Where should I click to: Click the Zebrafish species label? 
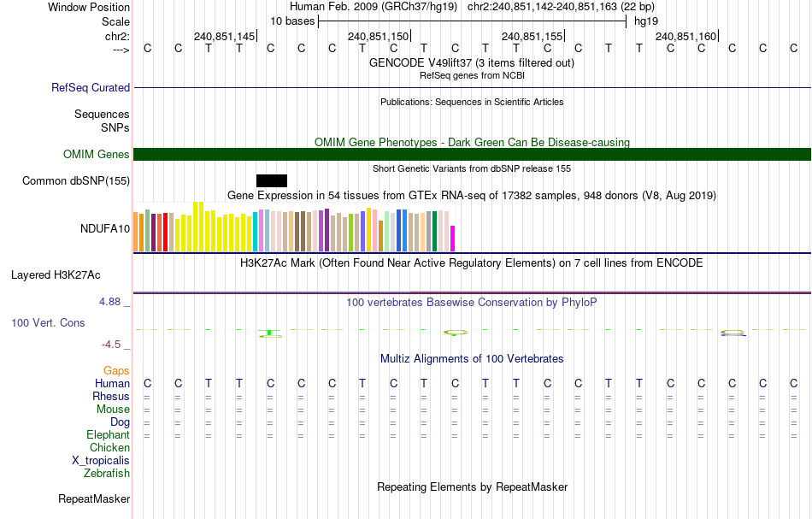pyautogui.click(x=107, y=473)
